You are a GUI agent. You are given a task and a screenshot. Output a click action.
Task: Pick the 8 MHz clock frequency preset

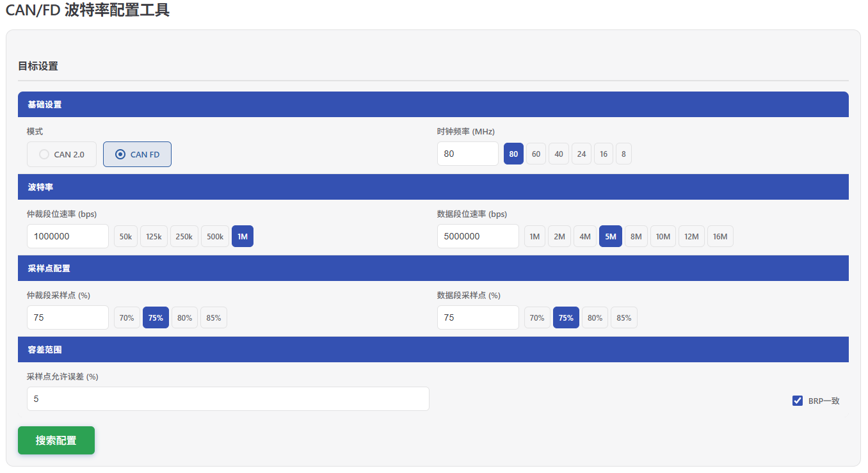[623, 154]
